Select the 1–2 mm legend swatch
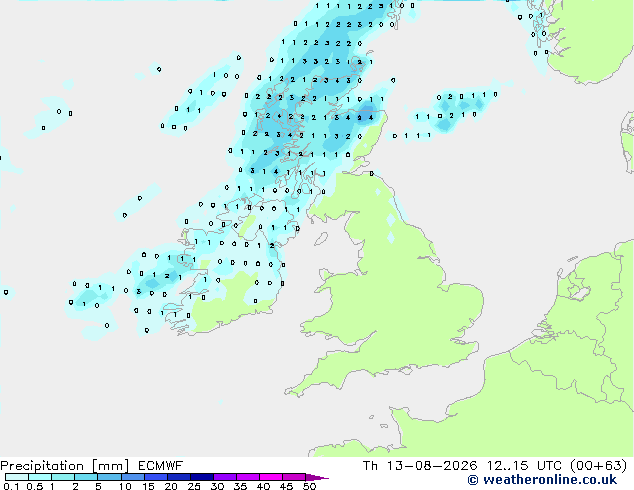This screenshot has width=634, height=490. 63,477
